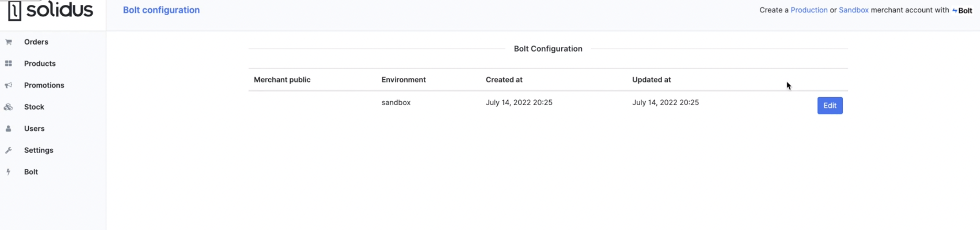This screenshot has height=230, width=980.
Task: Open the Sandbox merchant account link
Action: 854,10
